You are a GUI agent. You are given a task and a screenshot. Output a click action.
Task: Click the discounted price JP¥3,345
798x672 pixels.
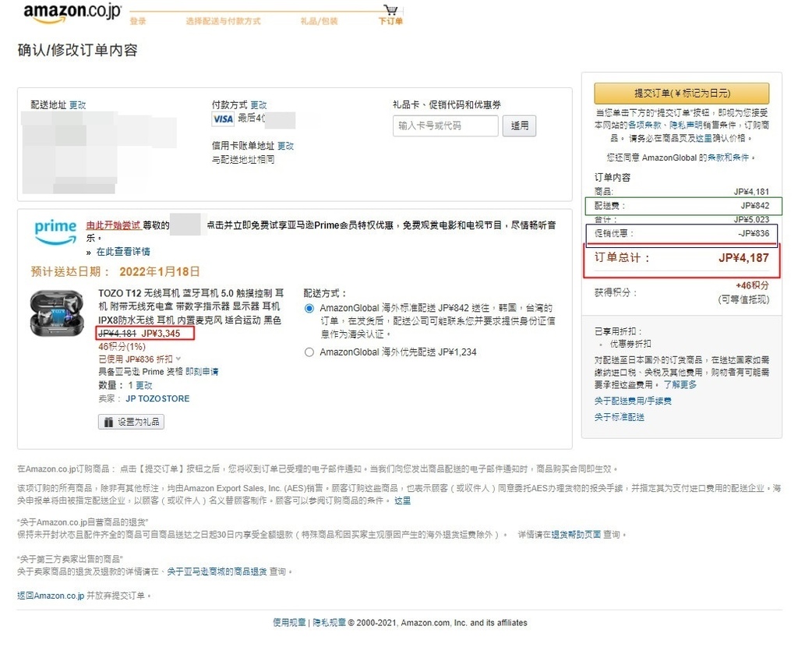tap(161, 334)
